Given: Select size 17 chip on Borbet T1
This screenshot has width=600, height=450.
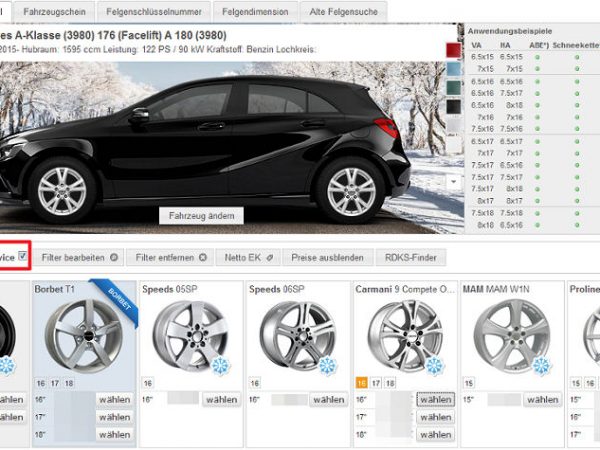Looking at the screenshot, I should [55, 383].
